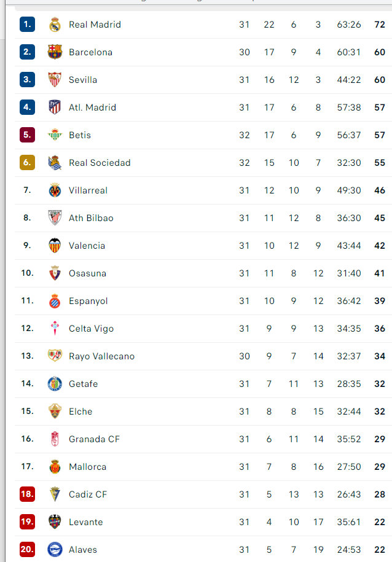Click Real Madrid's 72 points value
Screen dimensions: 392x562
(x=380, y=25)
